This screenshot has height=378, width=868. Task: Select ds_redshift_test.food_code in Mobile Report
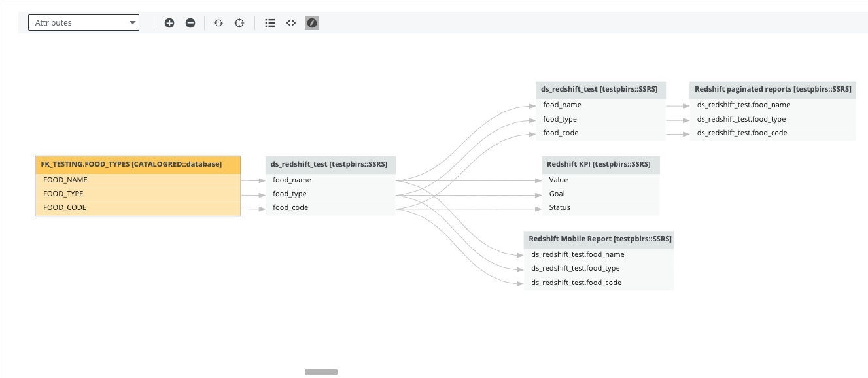(x=576, y=283)
